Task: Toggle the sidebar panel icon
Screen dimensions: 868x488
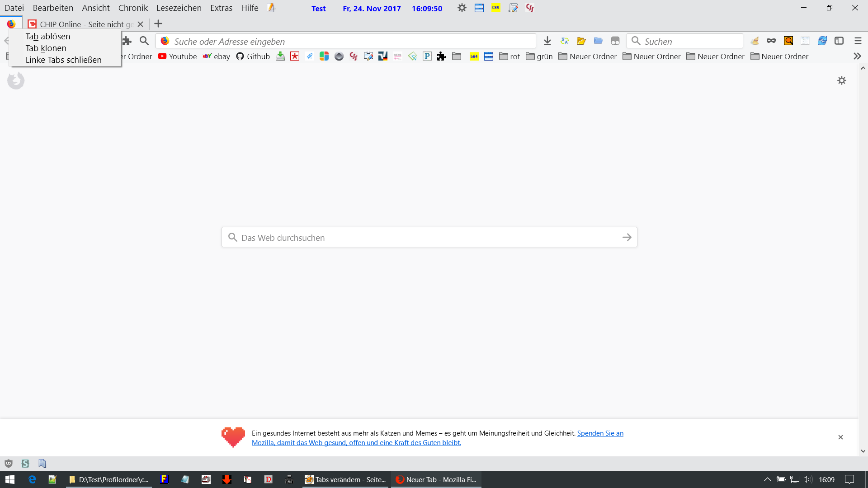Action: (839, 41)
